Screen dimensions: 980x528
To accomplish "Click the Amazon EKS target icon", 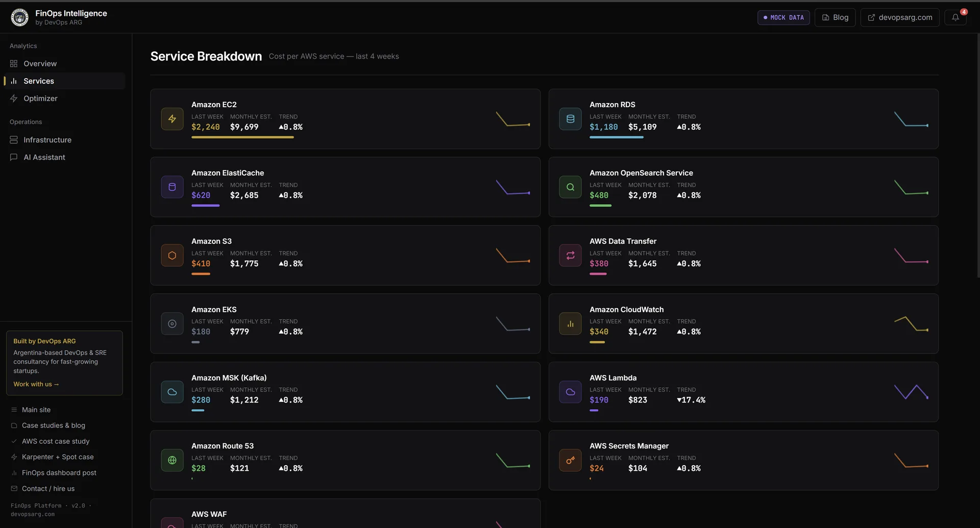I will click(x=172, y=324).
